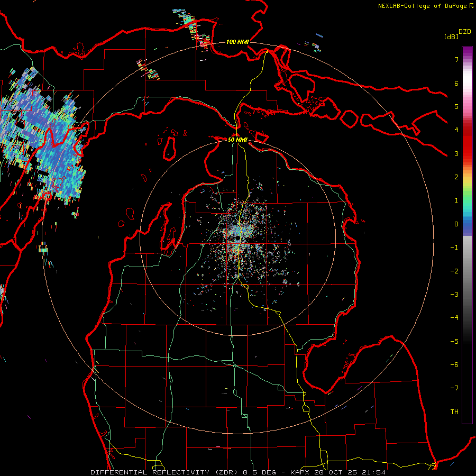Click the 1 value on the color scale
This screenshot has width=476, height=476.
(456, 200)
